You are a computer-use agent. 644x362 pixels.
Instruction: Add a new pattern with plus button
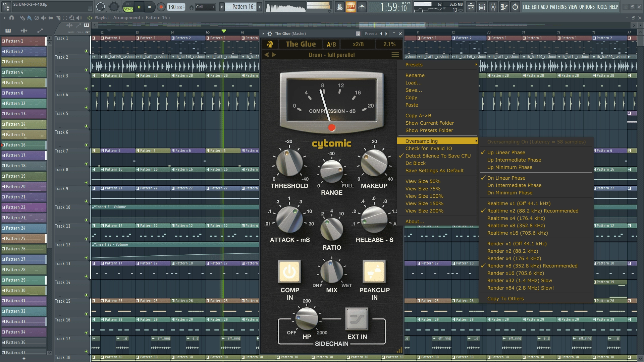click(x=259, y=7)
